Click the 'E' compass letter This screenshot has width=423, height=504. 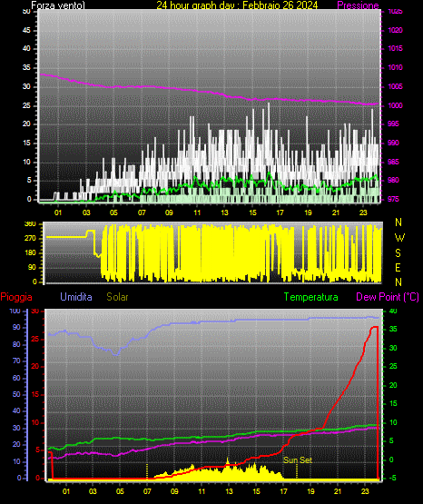pyautogui.click(x=398, y=267)
